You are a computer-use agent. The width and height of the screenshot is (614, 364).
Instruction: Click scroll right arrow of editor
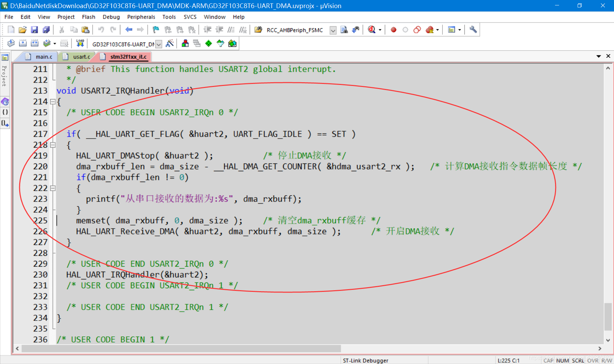click(600, 348)
